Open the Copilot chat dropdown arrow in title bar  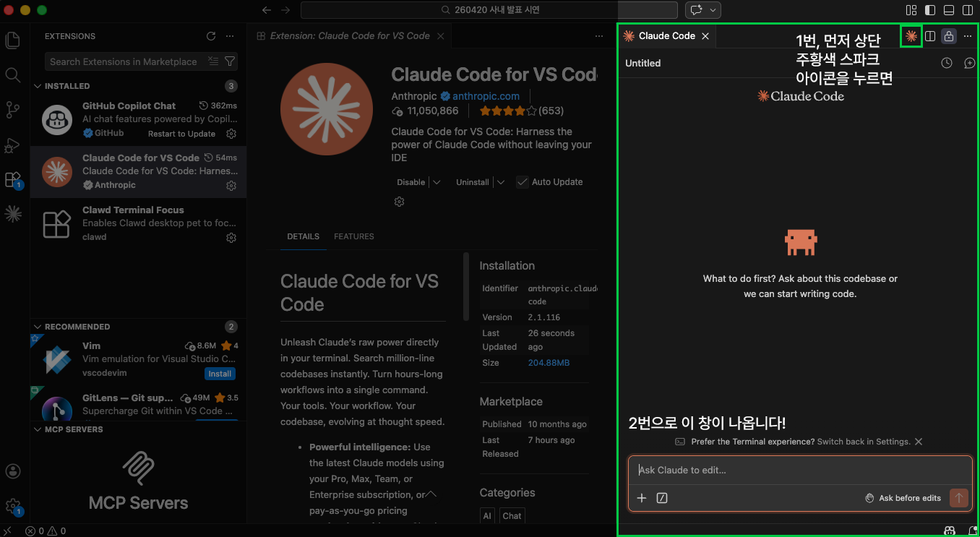click(714, 10)
